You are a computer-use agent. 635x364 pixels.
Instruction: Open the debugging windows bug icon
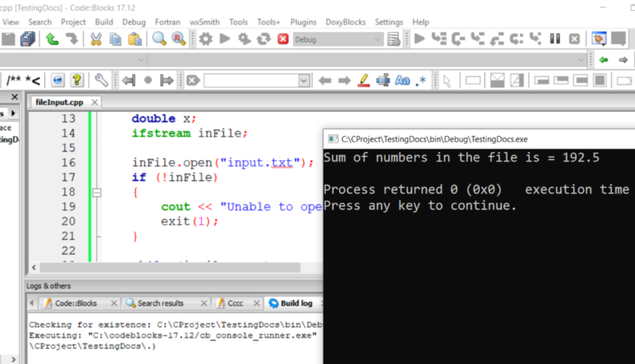599,39
